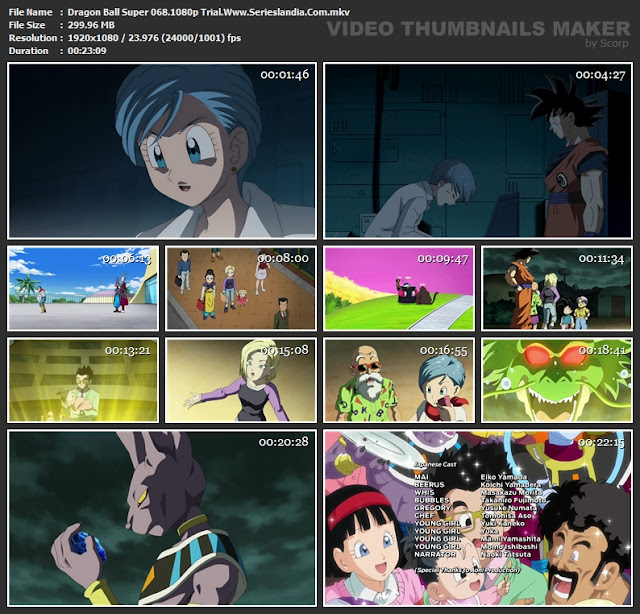This screenshot has height=614, width=640.
Task: Open the thumbnail timestamped 00:15:08
Action: pos(241,380)
